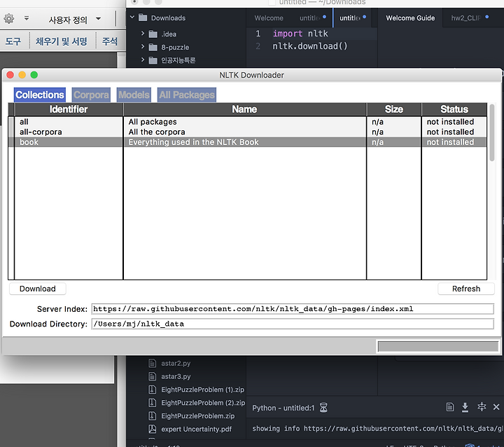Select expert Uncertainty.pdf file

[x=197, y=429]
